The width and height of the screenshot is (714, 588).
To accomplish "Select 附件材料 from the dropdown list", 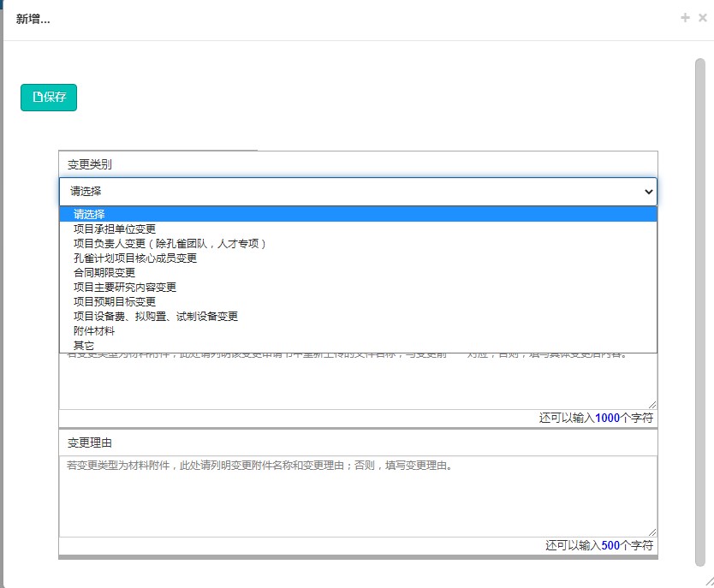I will tap(94, 330).
